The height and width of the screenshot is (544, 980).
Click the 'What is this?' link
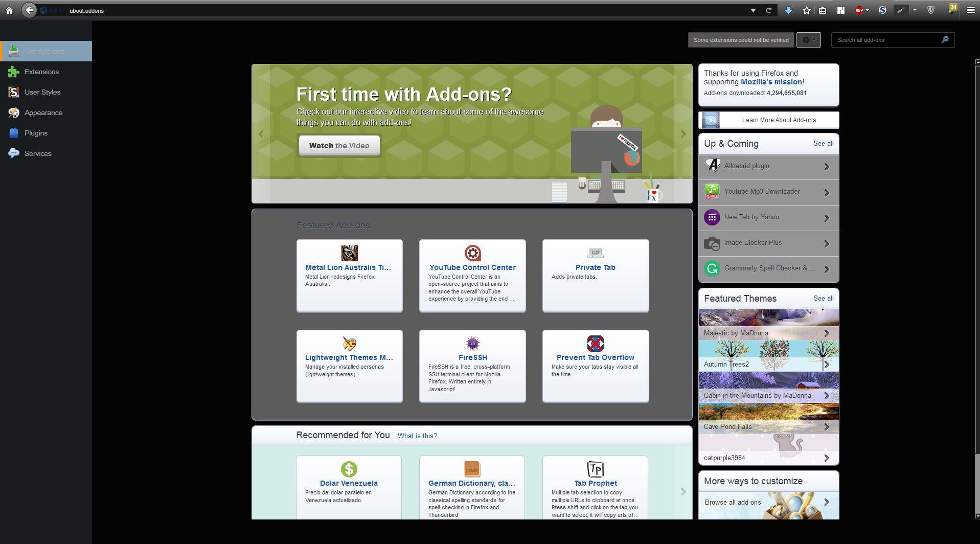tap(417, 436)
